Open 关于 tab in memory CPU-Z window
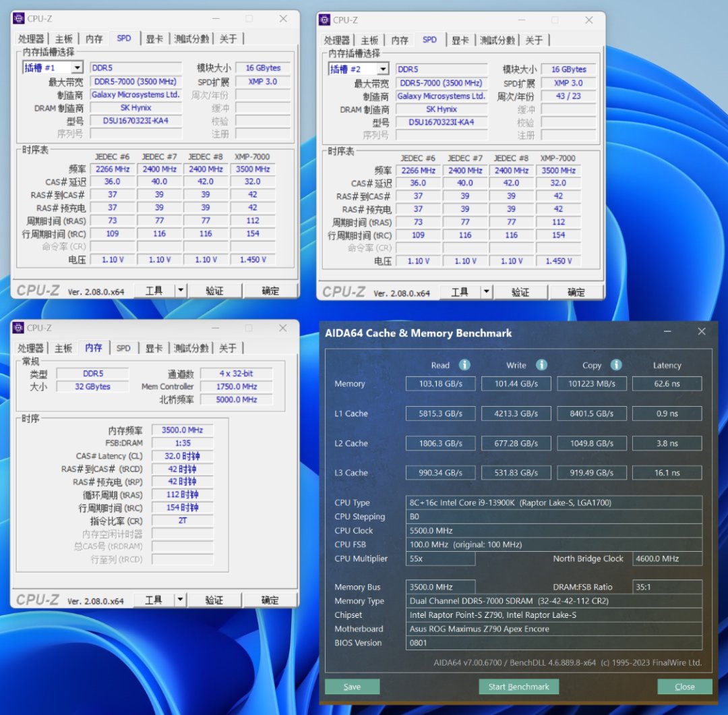728x715 pixels. (228, 348)
